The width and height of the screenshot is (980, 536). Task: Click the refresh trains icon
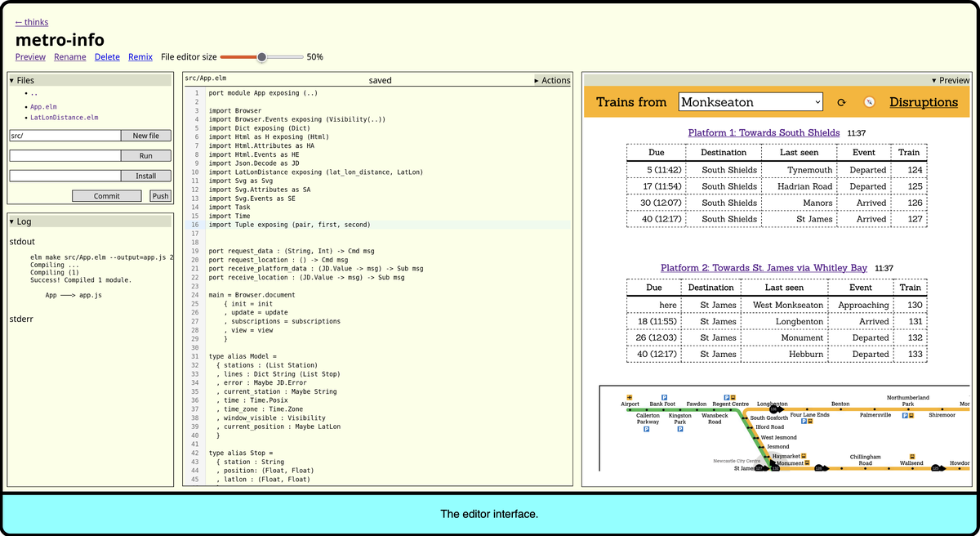point(841,102)
